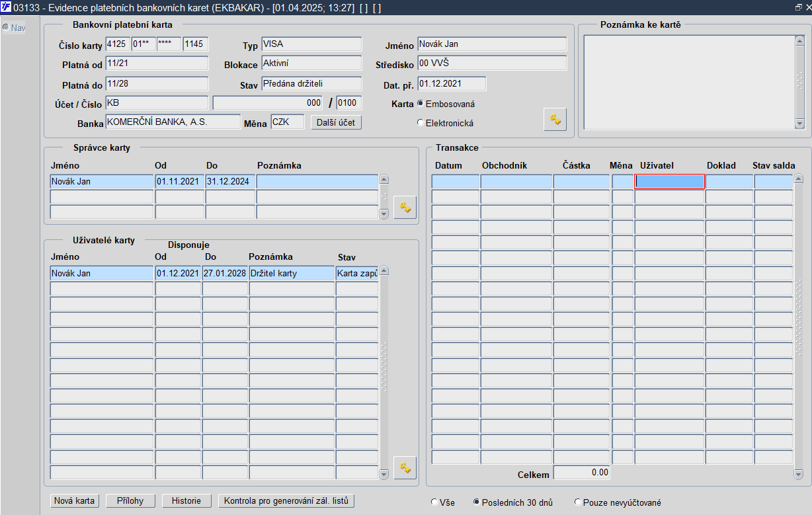Click the Platná od field 11/21
This screenshot has height=515, width=812.
[157, 63]
